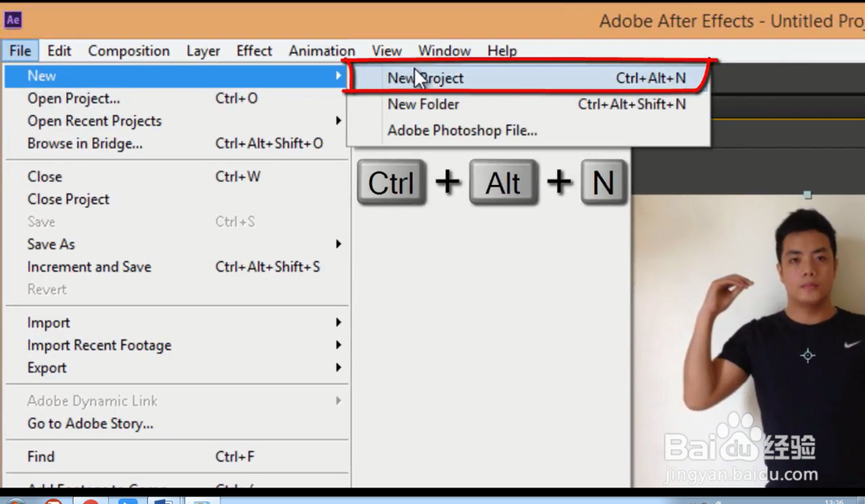Expand Import Recent Footage submenu
The height and width of the screenshot is (504, 865).
(176, 345)
